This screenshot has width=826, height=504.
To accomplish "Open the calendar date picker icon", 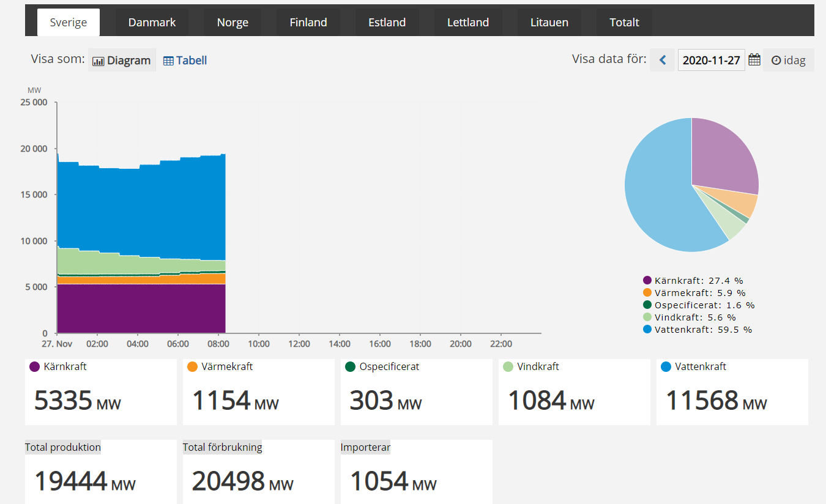I will [x=754, y=60].
